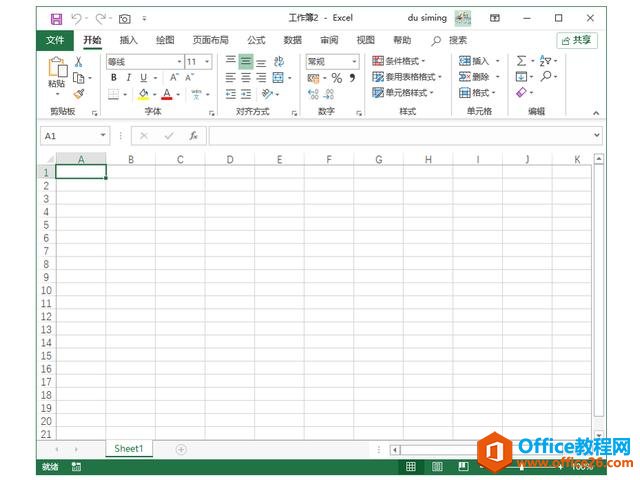Viewport: 640px width, 480px height.
Task: Open 套用表格格式 table format menu
Action: click(407, 77)
